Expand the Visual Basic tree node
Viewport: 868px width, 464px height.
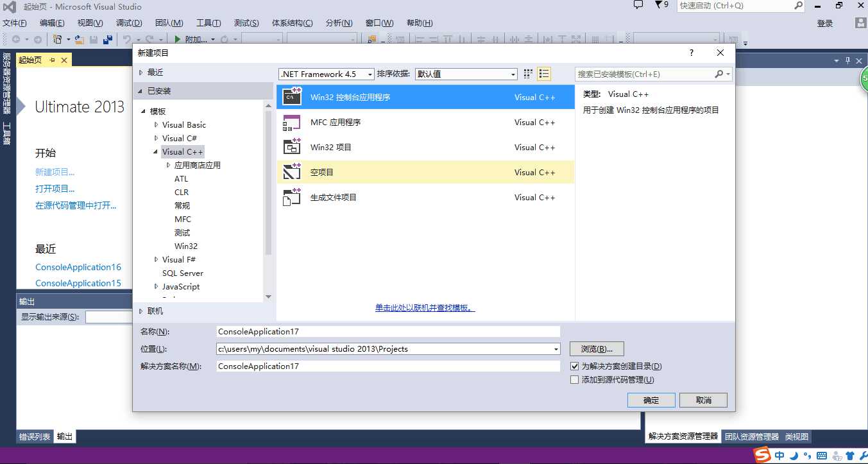(156, 125)
